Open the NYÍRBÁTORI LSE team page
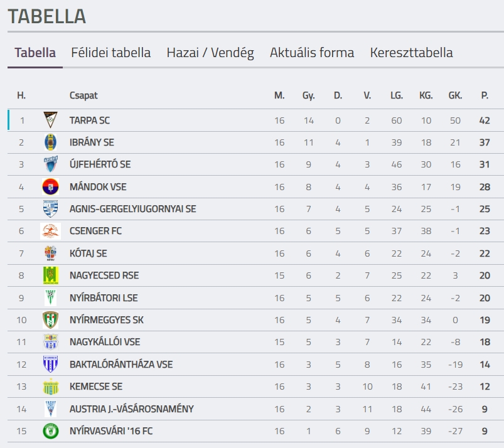 104,298
